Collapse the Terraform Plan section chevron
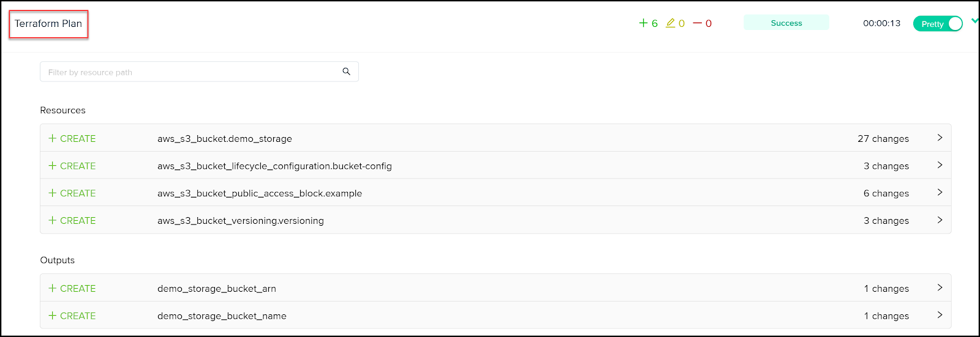The height and width of the screenshot is (337, 980). pos(975,21)
